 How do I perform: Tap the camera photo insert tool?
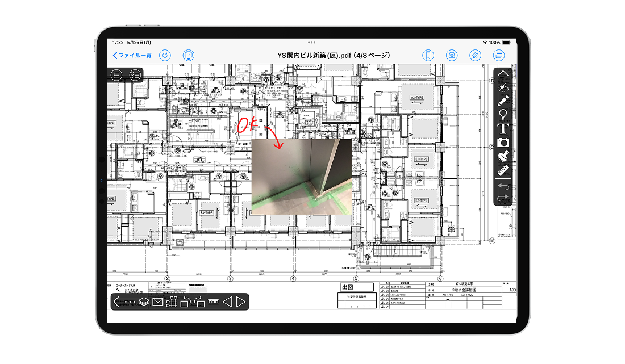[503, 143]
